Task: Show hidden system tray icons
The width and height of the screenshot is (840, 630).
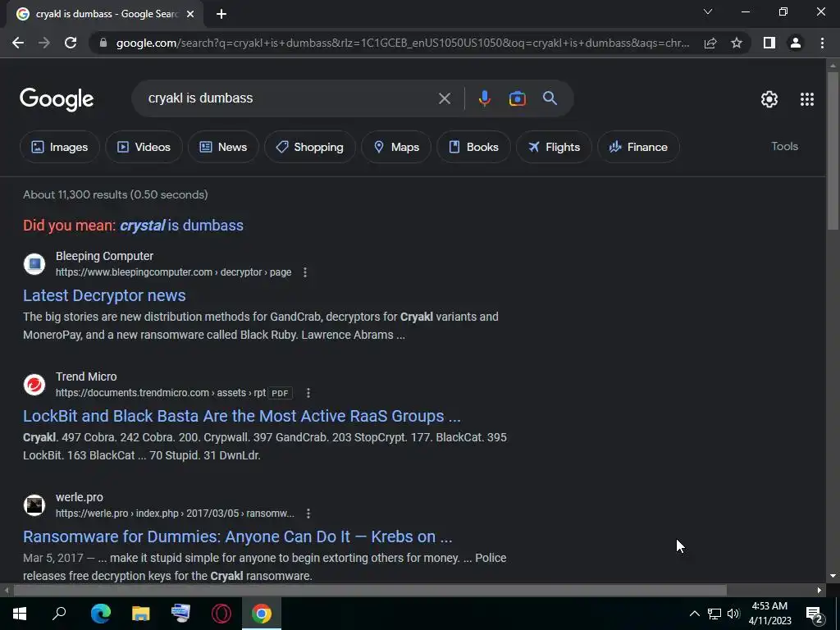Action: (x=694, y=614)
